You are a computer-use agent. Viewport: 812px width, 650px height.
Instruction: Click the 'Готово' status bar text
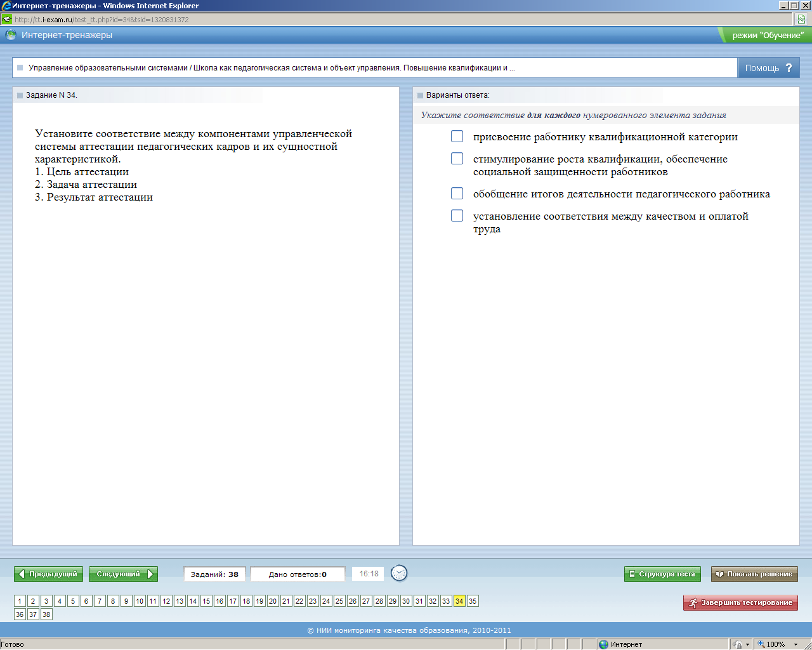12,644
